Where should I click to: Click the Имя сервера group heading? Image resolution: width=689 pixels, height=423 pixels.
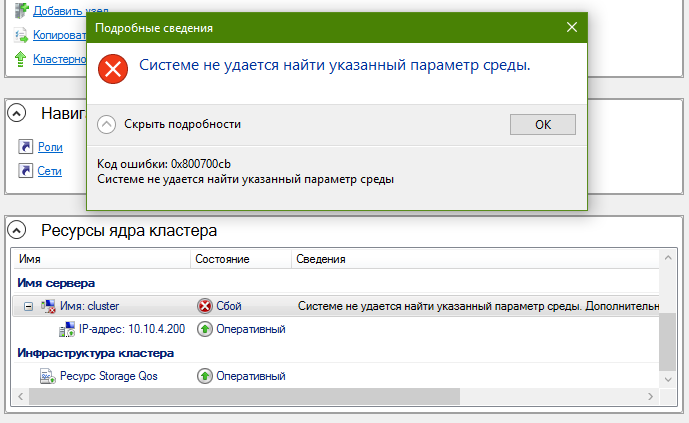pyautogui.click(x=56, y=283)
